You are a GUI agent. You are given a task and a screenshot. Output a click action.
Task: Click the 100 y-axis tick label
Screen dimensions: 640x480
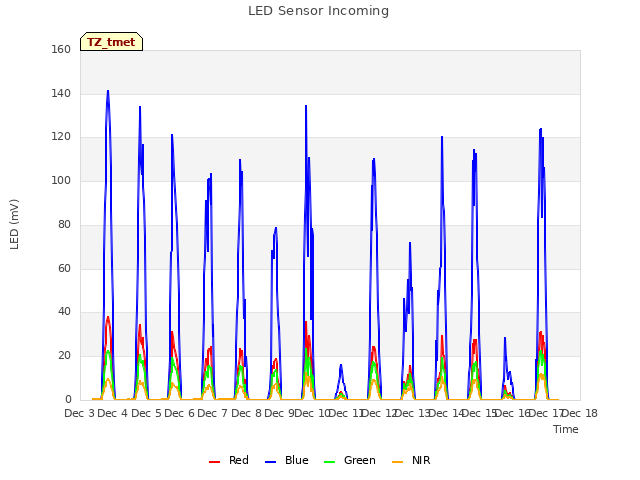click(61, 180)
